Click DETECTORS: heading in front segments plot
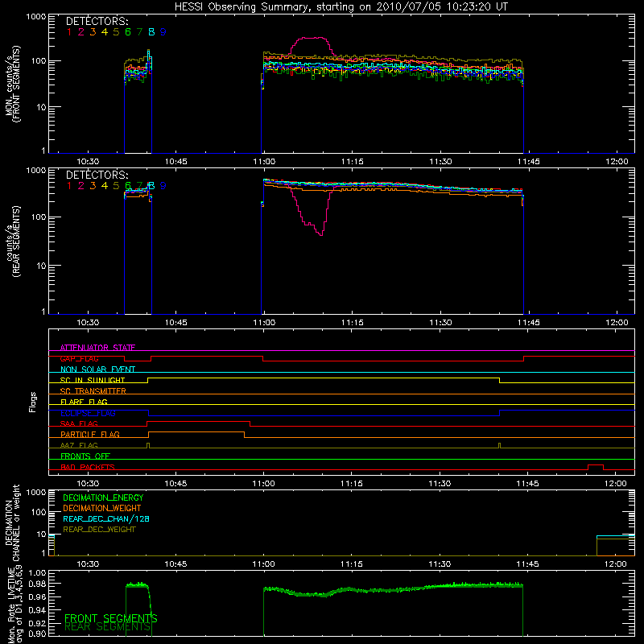Screen dimensions: 644x644 (97, 22)
